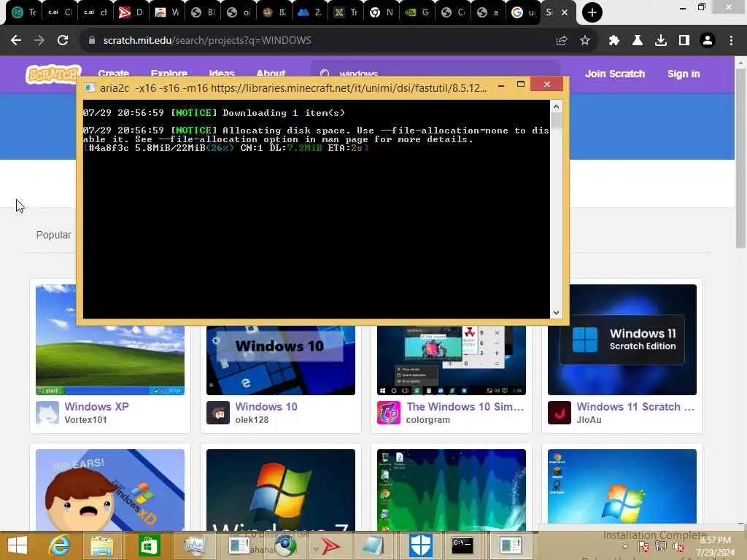Image resolution: width=747 pixels, height=560 pixels.
Task: Click the browser page vertical scrollbar
Action: point(740,158)
